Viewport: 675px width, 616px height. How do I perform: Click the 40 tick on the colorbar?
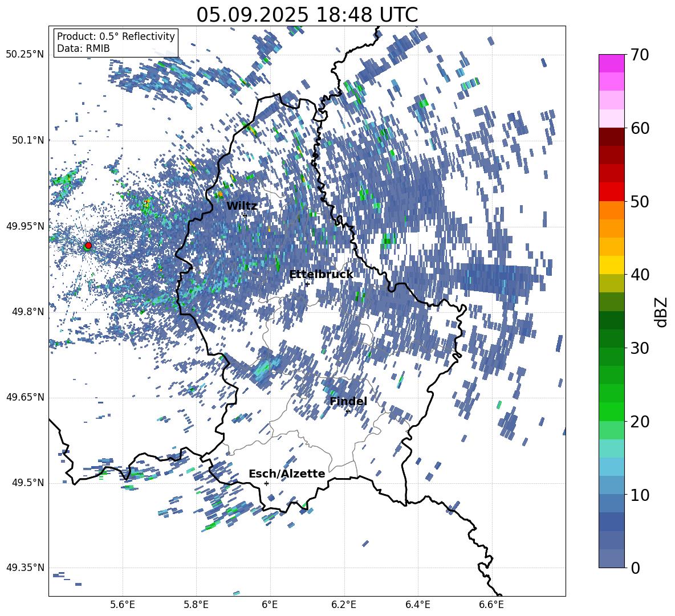click(x=640, y=275)
